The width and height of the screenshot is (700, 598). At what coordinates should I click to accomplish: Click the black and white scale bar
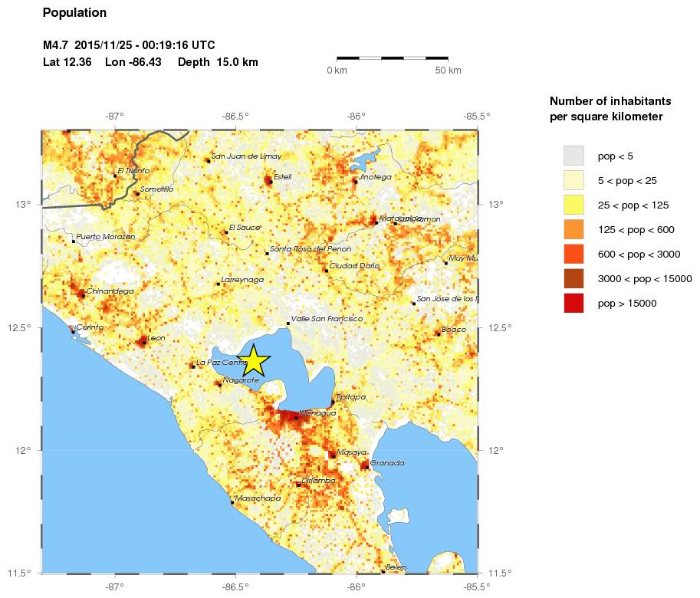(393, 58)
